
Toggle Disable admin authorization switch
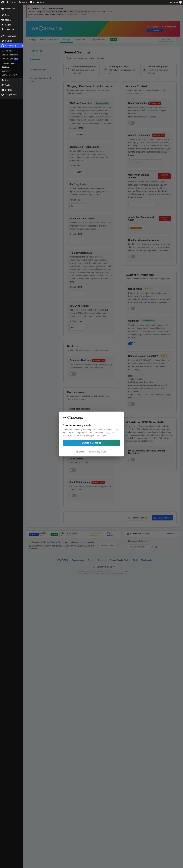pos(132,256)
